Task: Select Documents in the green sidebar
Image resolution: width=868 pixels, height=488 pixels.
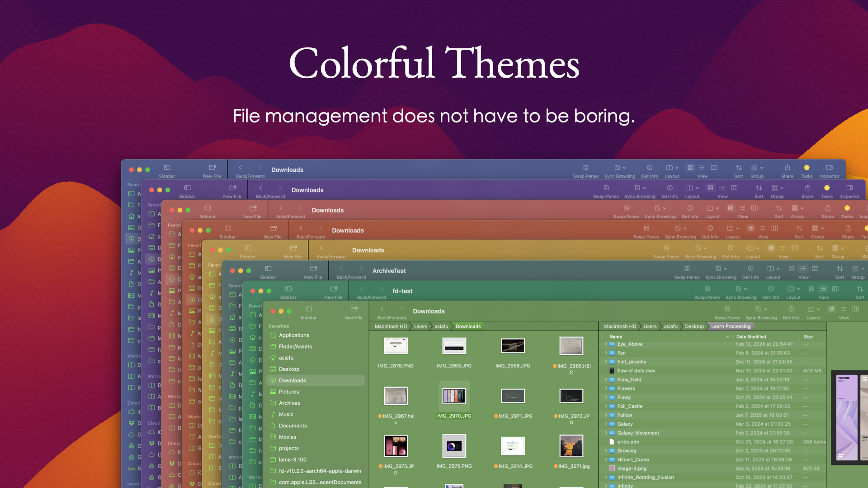Action: pyautogui.click(x=292, y=426)
